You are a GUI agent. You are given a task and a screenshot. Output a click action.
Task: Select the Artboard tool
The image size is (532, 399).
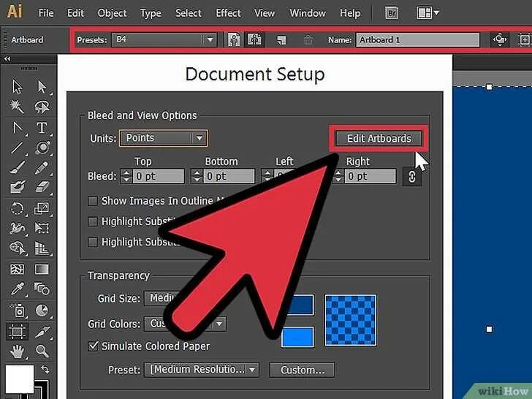17,331
